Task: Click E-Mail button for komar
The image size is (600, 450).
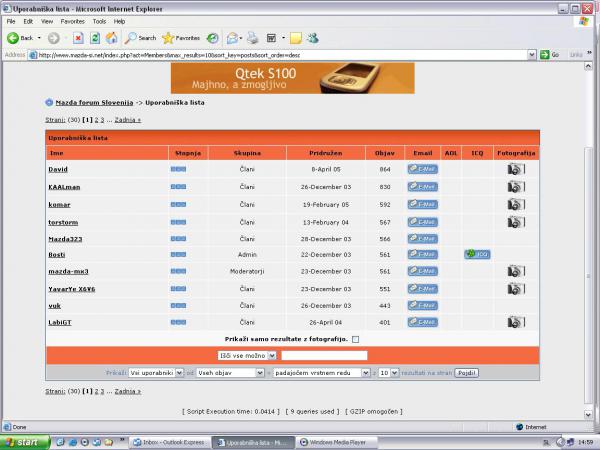Action: (422, 204)
